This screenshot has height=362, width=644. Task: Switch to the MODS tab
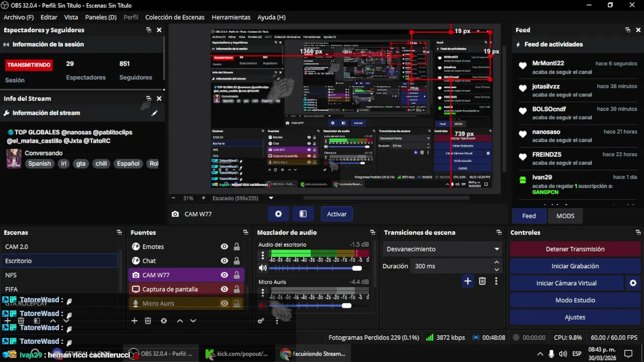565,216
